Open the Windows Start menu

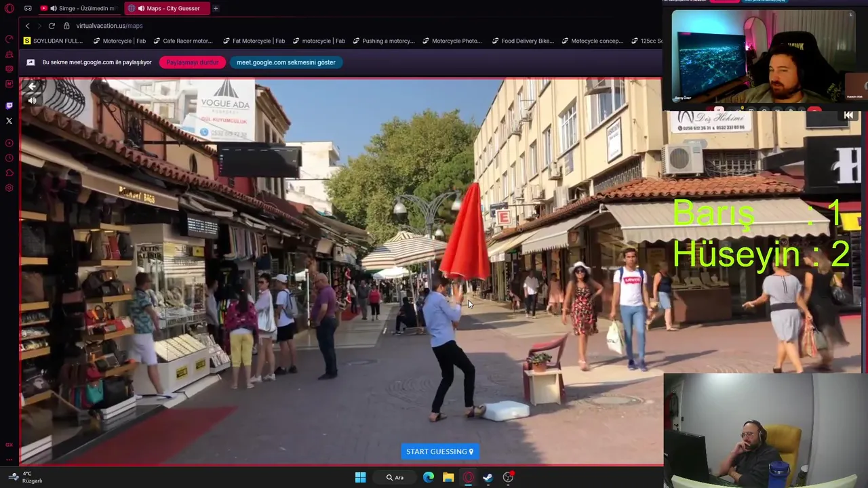click(361, 477)
